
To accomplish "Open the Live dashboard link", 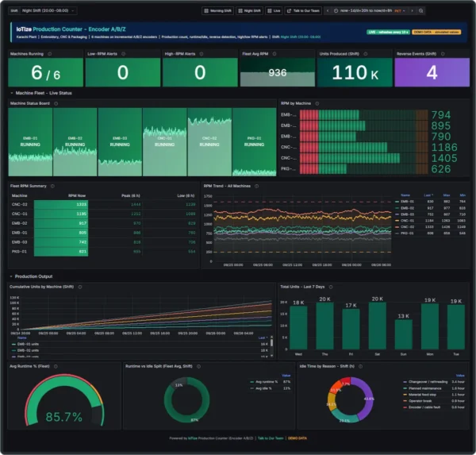I will tap(274, 10).
